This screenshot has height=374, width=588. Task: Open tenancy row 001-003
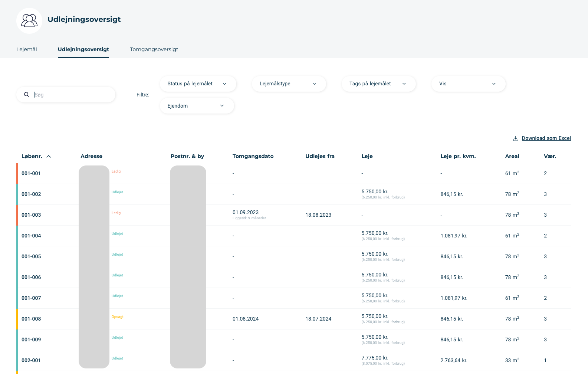point(293,215)
